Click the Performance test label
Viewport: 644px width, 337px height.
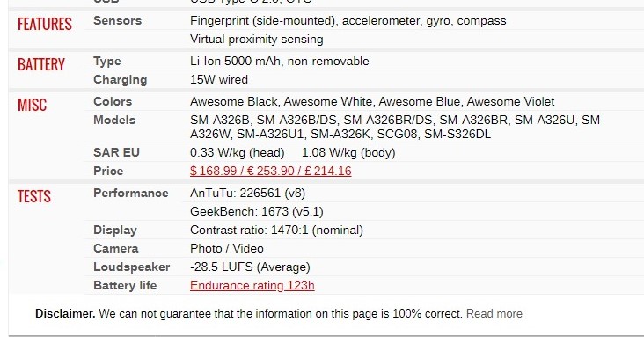tap(130, 194)
